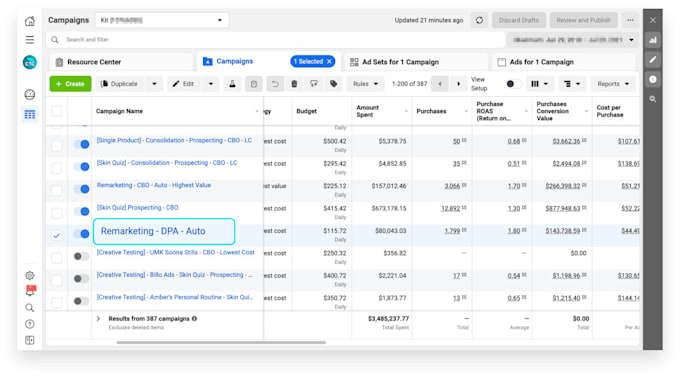This screenshot has width=680, height=376.
Task: Open the help question mark icon
Action: point(29,324)
